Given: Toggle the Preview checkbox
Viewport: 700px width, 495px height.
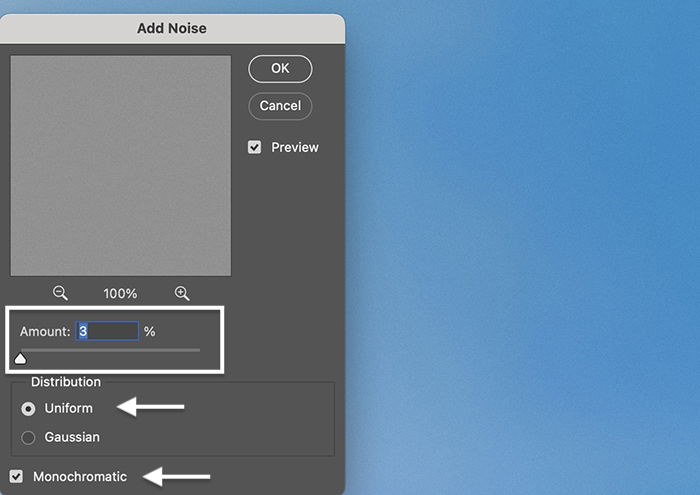Looking at the screenshot, I should (254, 147).
